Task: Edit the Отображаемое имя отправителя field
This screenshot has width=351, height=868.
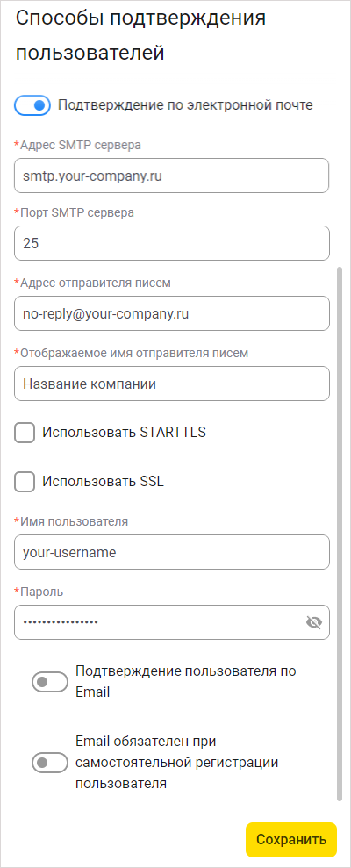Action: click(x=172, y=384)
